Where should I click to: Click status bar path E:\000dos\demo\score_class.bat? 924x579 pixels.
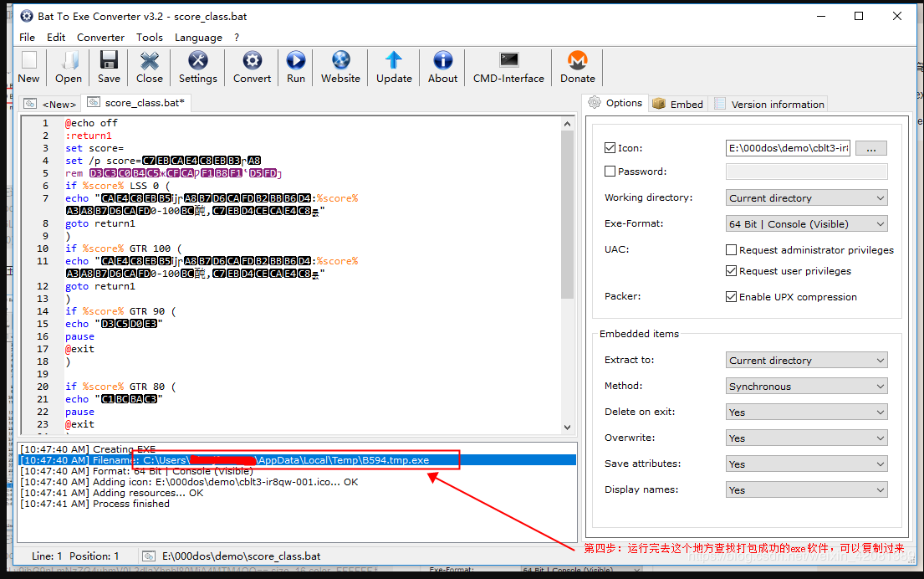(242, 556)
